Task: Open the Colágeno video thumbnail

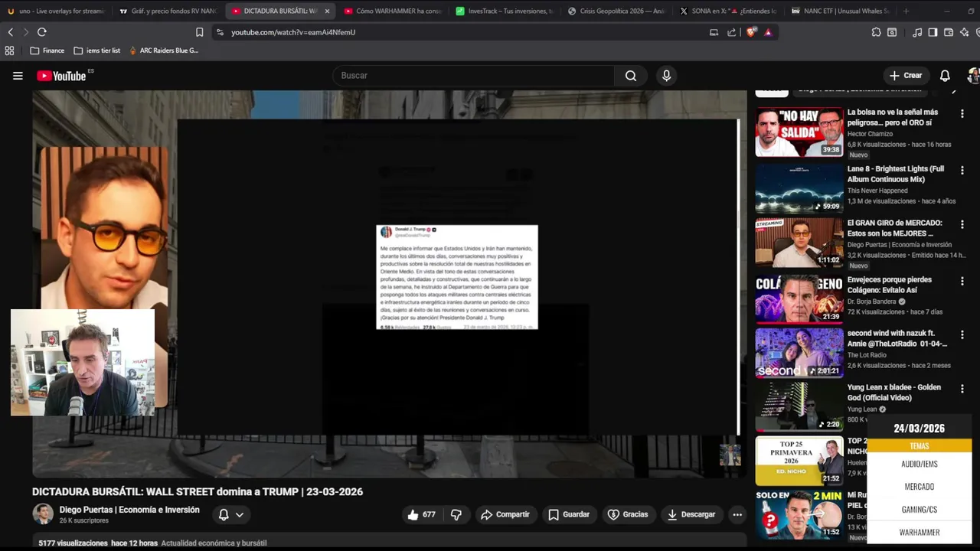Action: [x=799, y=299]
